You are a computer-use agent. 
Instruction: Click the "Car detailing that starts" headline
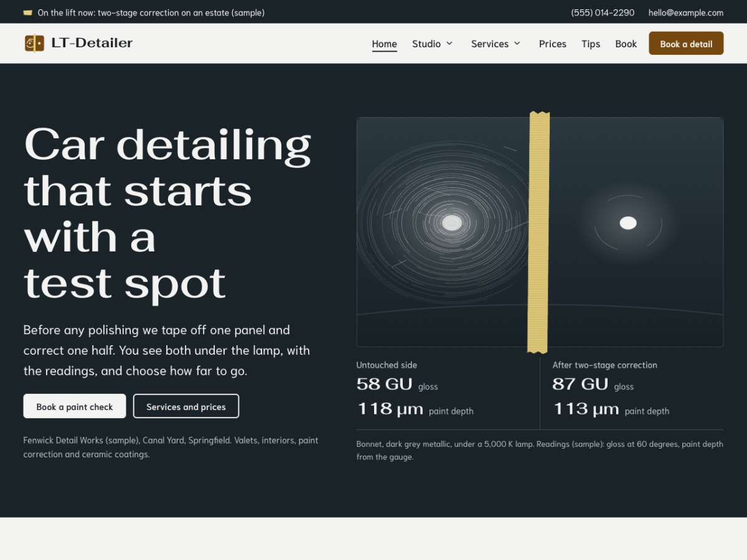pos(167,213)
